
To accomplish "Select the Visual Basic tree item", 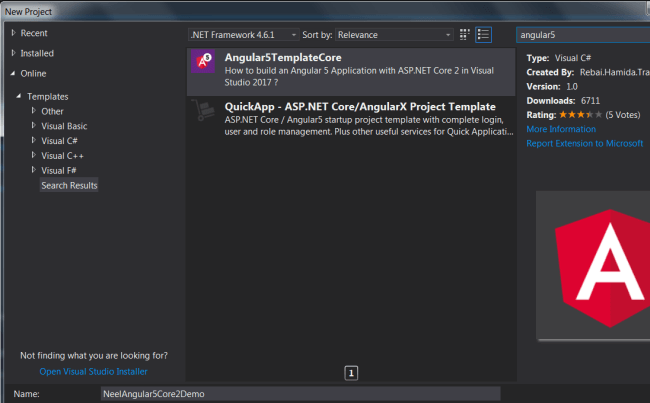I will pos(64,126).
